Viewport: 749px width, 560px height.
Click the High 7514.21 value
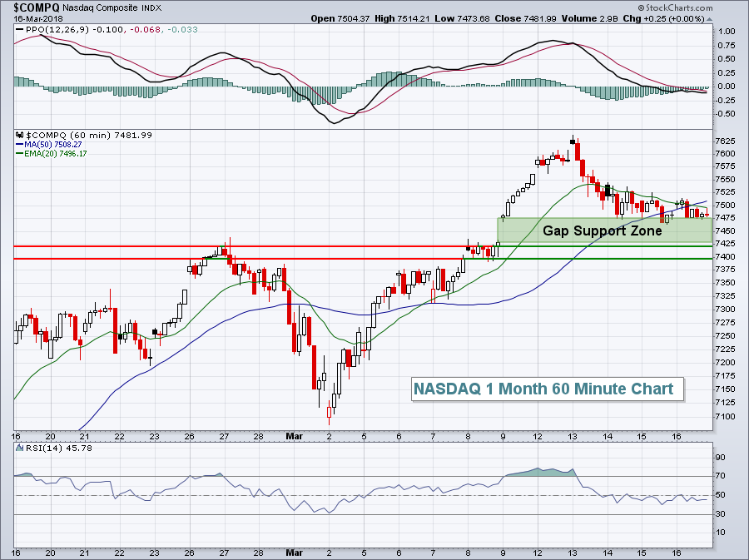click(402, 18)
